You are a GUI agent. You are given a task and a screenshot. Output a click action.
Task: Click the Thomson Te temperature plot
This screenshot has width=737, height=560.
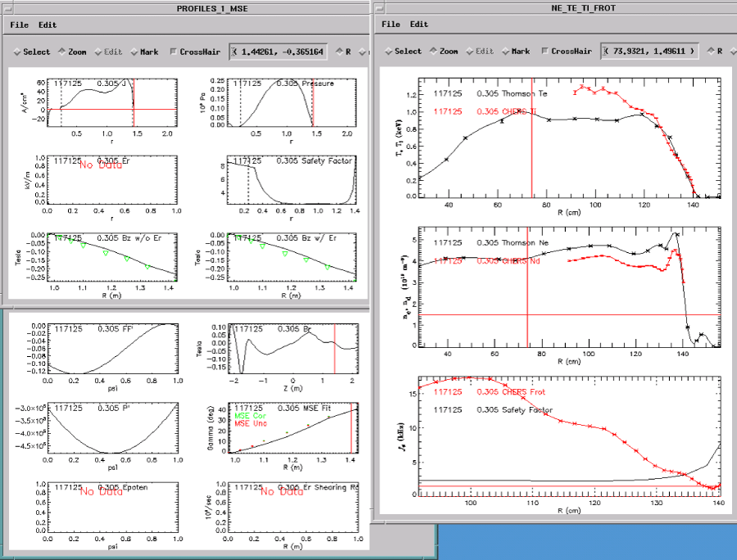(x=568, y=138)
